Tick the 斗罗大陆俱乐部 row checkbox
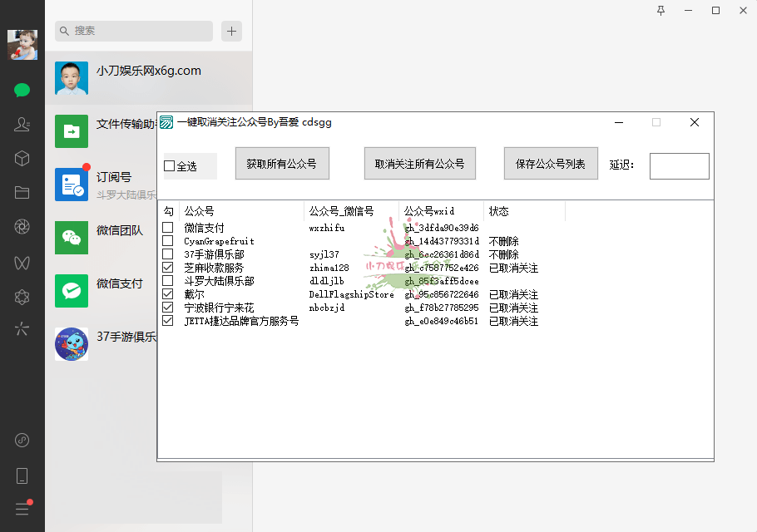Image resolution: width=757 pixels, height=532 pixels. click(168, 281)
